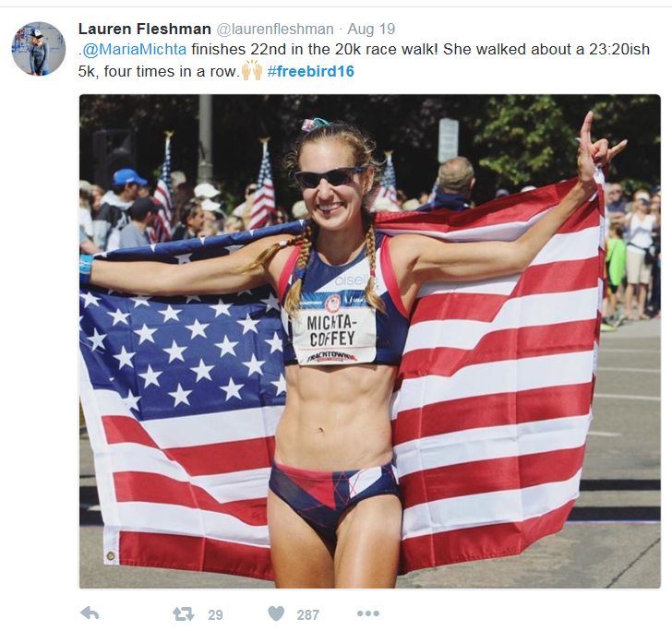Click the tweet text body

(x=364, y=60)
